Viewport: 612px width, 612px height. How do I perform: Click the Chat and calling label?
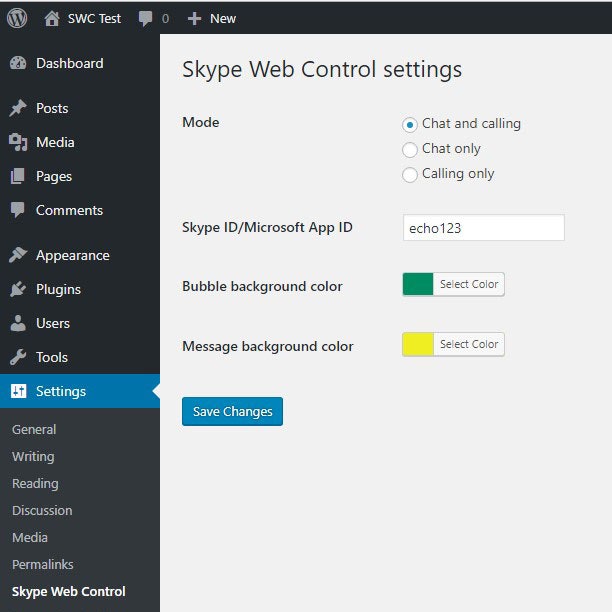click(x=471, y=124)
